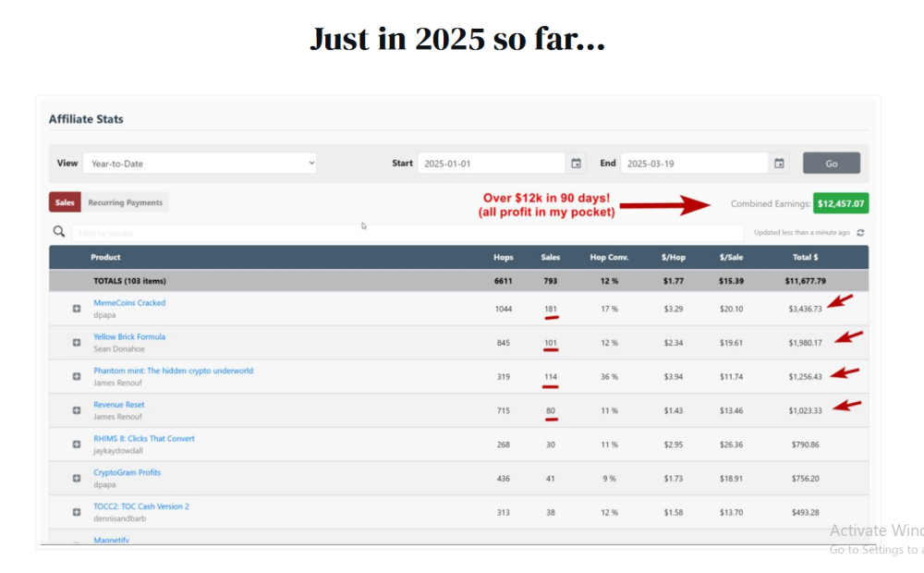Click the $790.86 total for RHIMS 8
924x573 pixels.
[x=806, y=445]
